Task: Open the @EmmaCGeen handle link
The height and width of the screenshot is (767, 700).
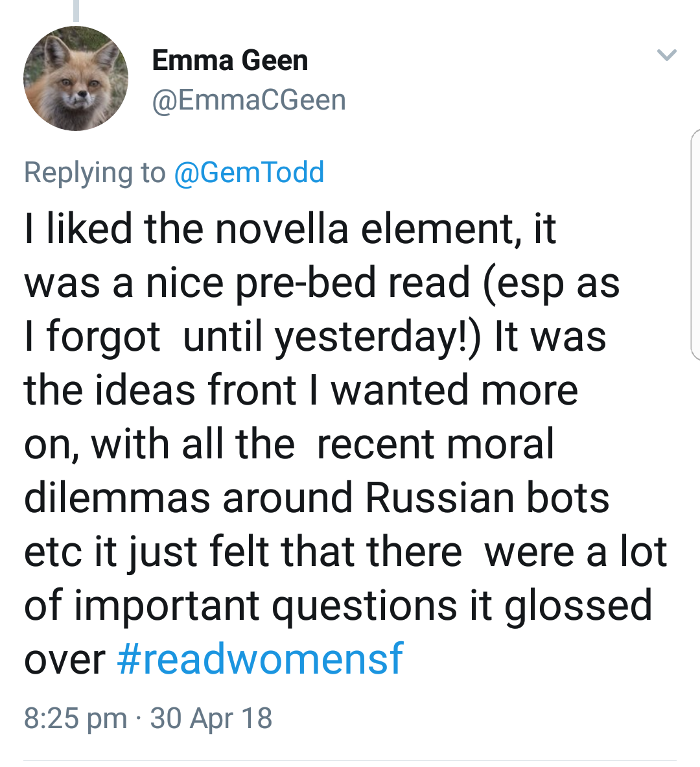Action: click(249, 100)
